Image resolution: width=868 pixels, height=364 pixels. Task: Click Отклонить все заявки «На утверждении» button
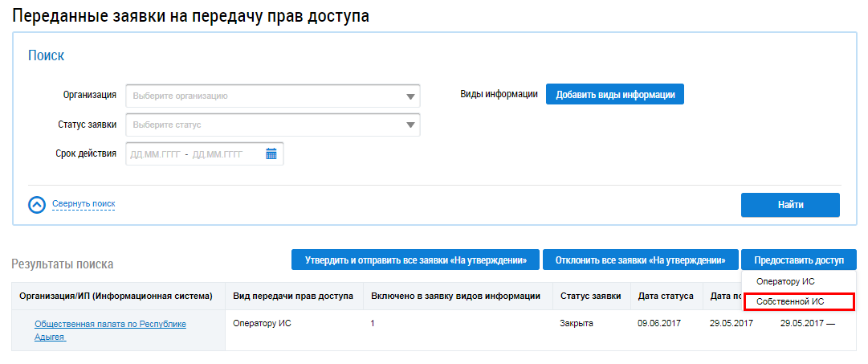point(640,260)
